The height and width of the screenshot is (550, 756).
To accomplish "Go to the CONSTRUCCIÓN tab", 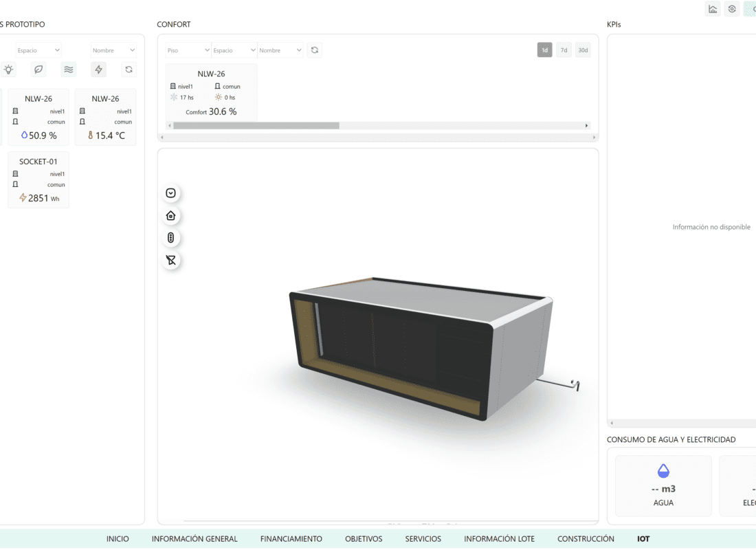I will coord(586,539).
